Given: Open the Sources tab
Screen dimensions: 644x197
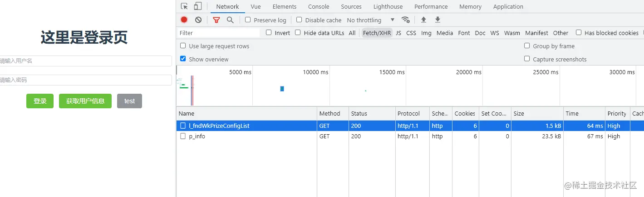Looking at the screenshot, I should 351,6.
